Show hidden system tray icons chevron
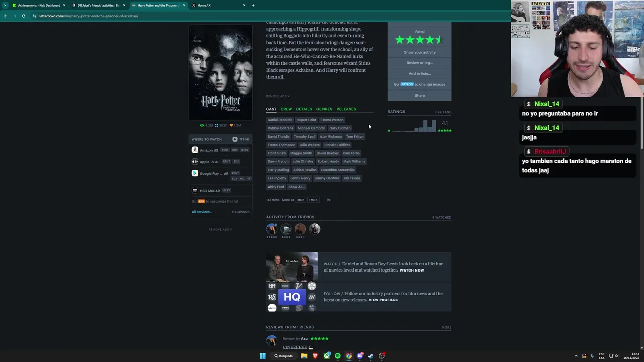 coord(576,356)
